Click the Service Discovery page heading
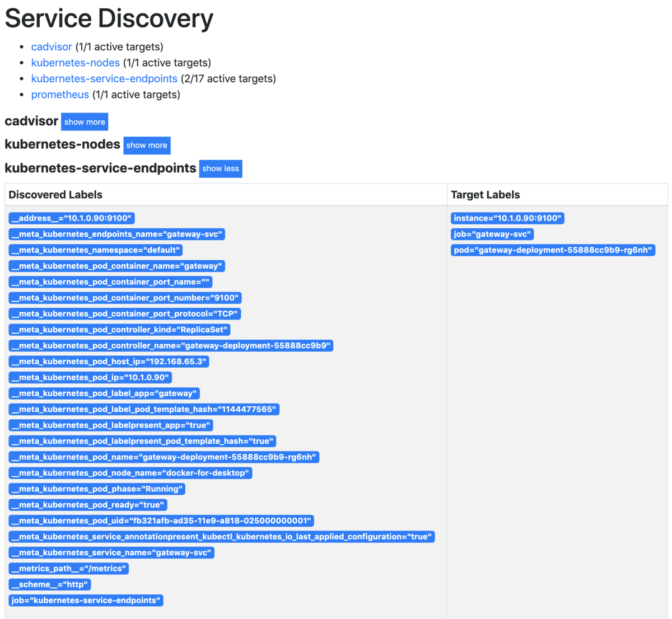Viewport: 672px width, 619px height. [x=109, y=18]
